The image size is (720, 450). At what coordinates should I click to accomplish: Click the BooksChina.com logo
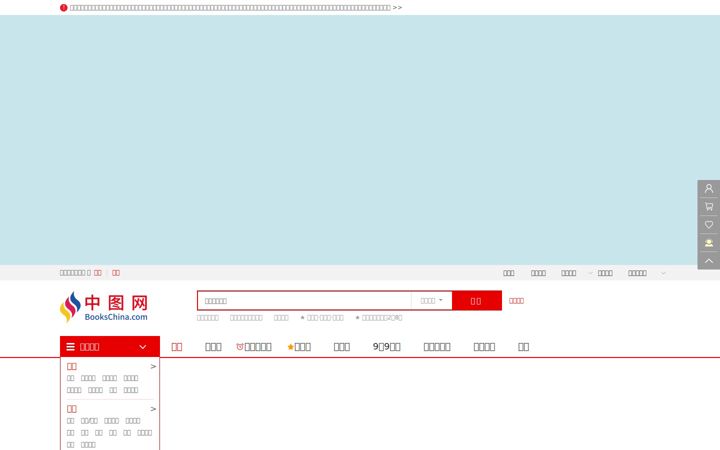pos(104,307)
